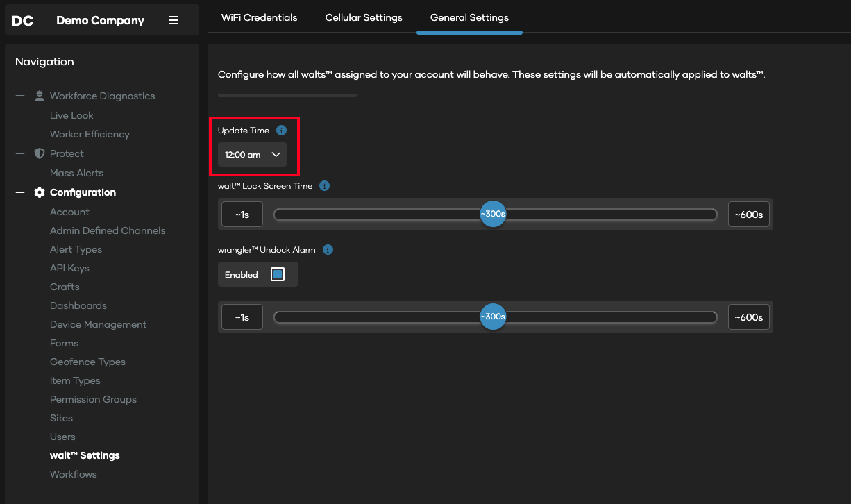The image size is (851, 504).
Task: Open API Keys page
Action: 69,268
